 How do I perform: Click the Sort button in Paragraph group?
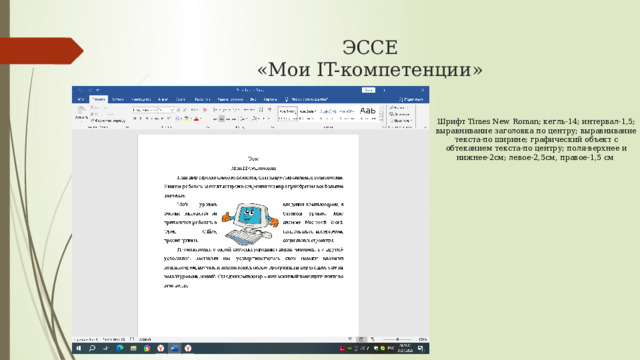(261, 109)
